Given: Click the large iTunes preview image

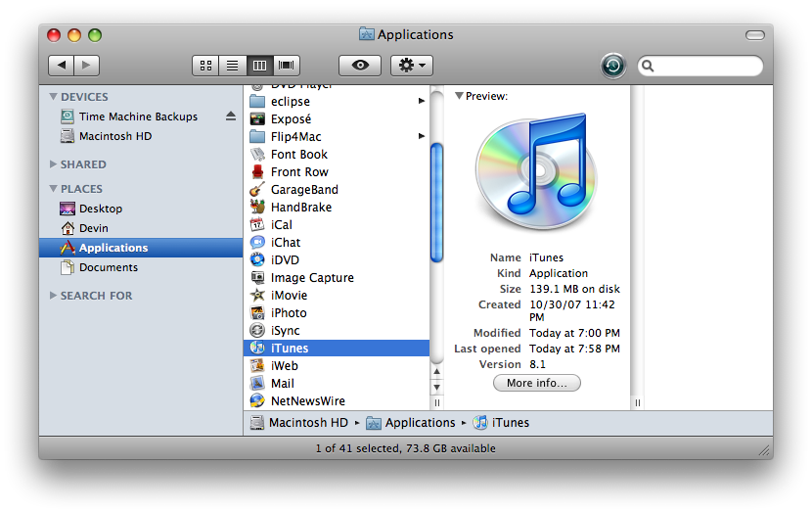Looking at the screenshot, I should click(x=537, y=171).
